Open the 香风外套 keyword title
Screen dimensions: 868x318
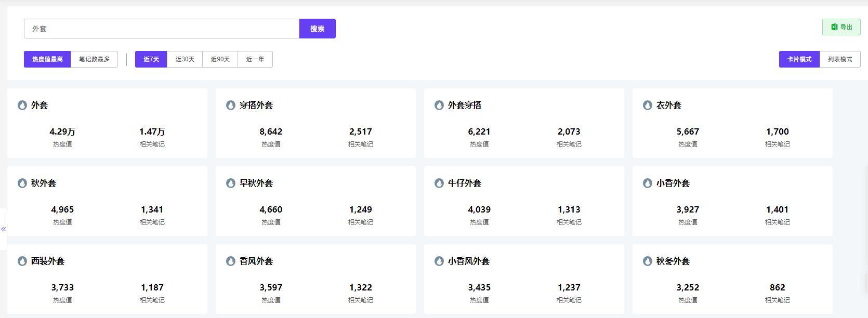click(256, 261)
